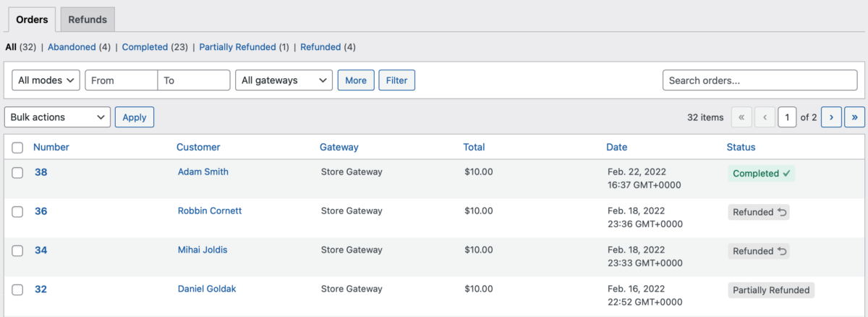Image resolution: width=868 pixels, height=317 pixels.
Task: Jump to last page double-arrow
Action: [855, 117]
